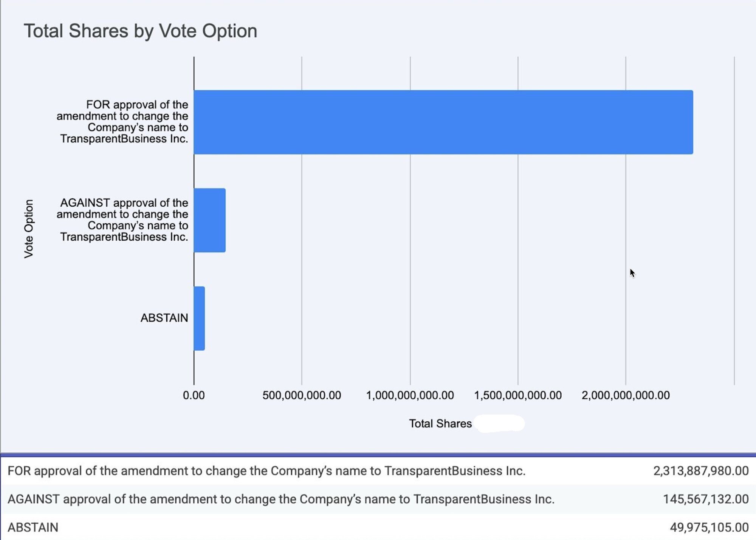
Task: Click the 0.00 axis tick label
Action: click(x=194, y=395)
